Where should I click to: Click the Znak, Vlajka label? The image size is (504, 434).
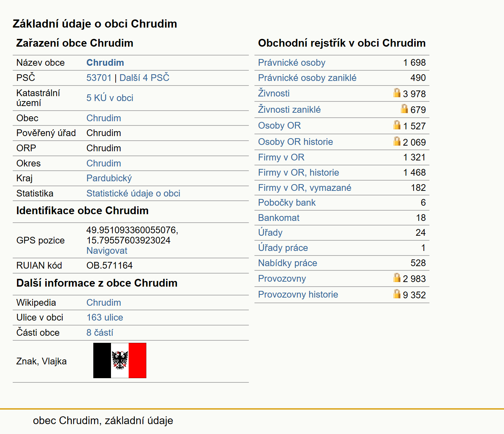[x=41, y=361]
